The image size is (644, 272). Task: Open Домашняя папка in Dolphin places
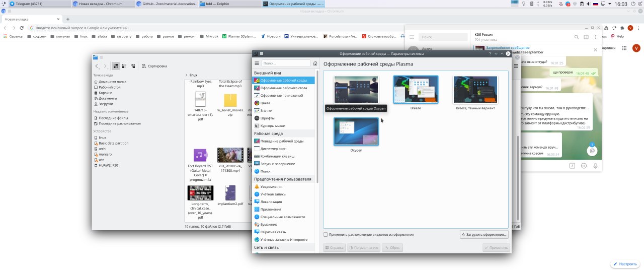110,82
